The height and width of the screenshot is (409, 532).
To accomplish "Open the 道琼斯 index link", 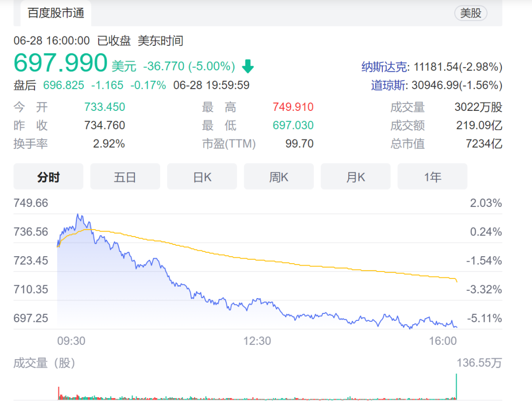I will 388,85.
